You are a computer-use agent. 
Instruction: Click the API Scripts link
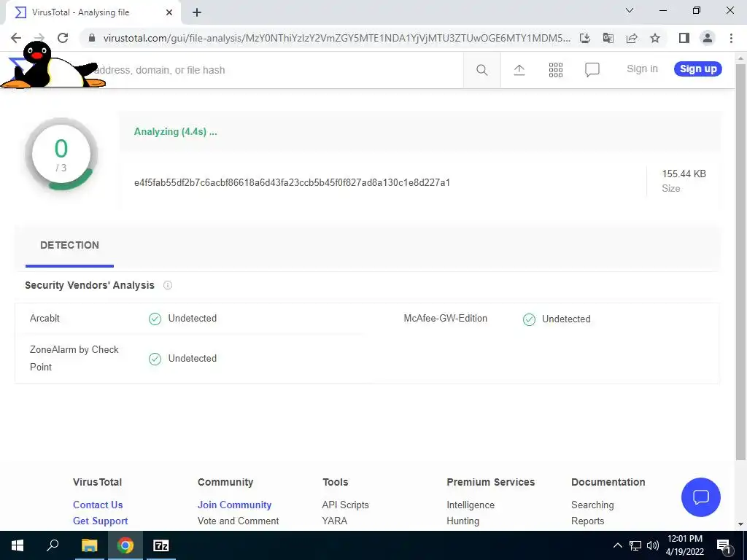(x=345, y=505)
